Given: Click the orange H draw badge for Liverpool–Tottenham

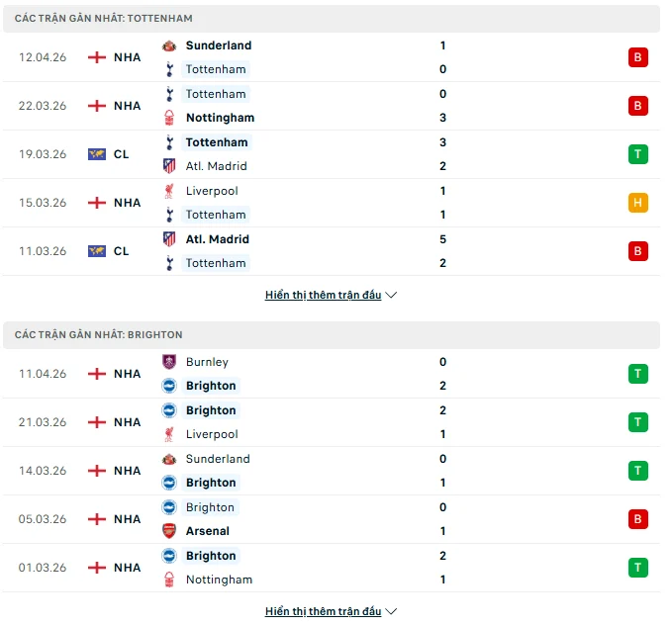Looking at the screenshot, I should point(638,203).
